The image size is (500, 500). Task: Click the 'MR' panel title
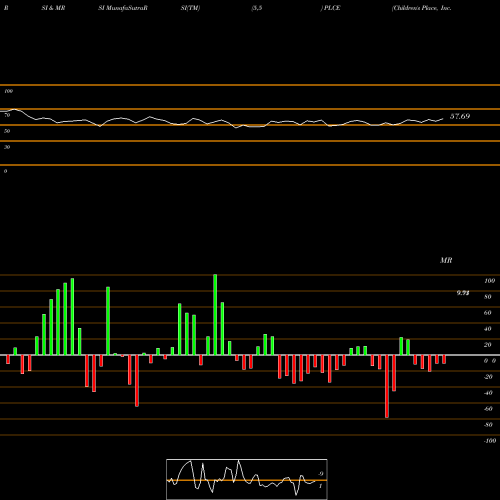click(446, 260)
